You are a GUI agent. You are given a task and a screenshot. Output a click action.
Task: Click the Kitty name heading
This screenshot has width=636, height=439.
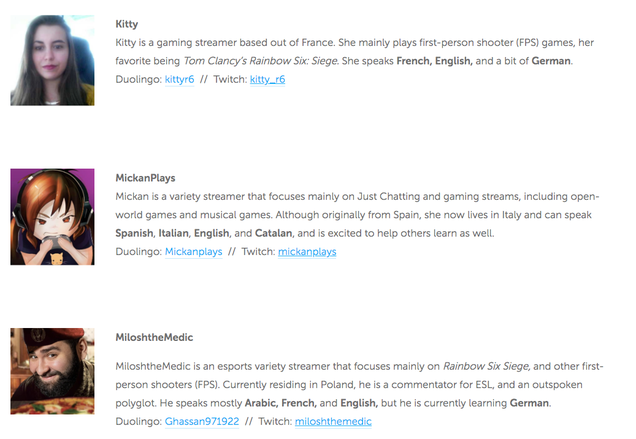pos(127,24)
